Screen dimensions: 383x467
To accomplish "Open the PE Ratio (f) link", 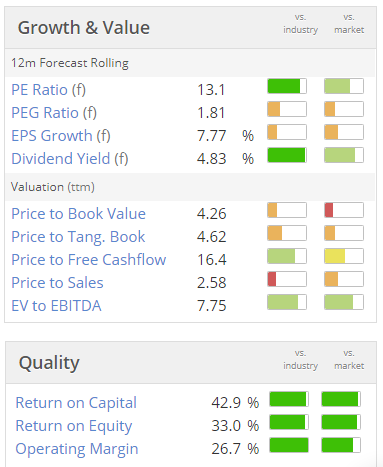I will click(x=48, y=90).
